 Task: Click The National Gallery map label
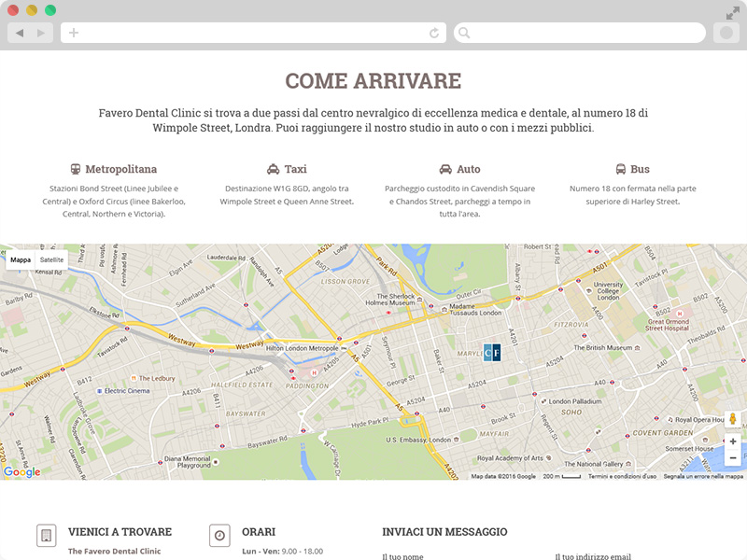click(594, 464)
